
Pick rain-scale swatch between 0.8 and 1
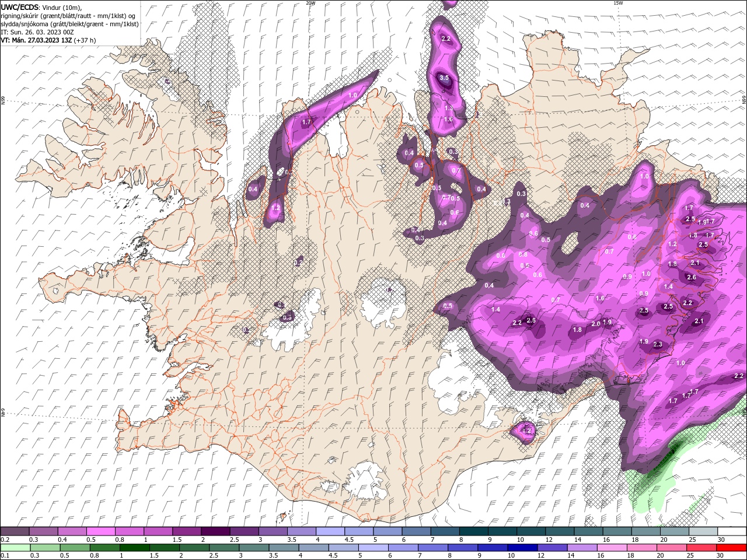[x=104, y=548]
